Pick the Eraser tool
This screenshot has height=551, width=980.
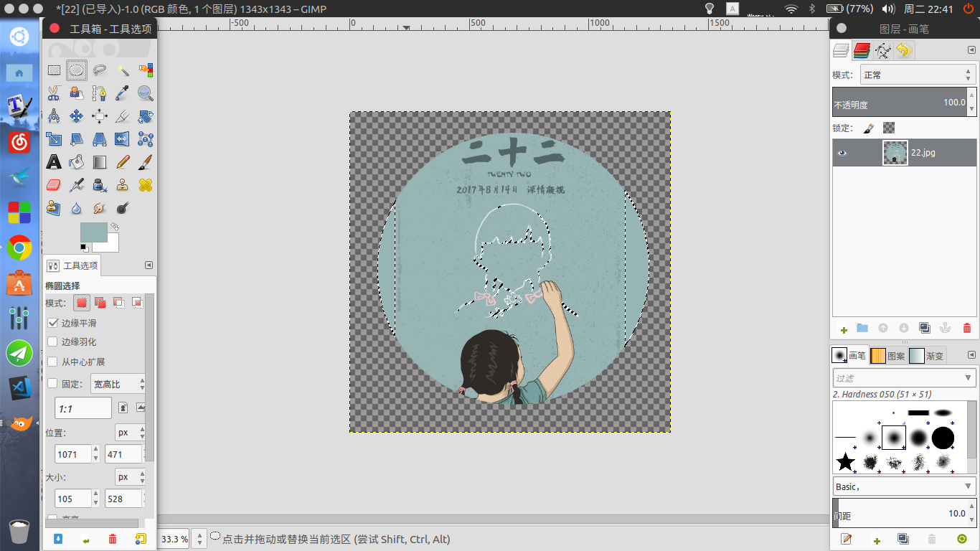[54, 185]
